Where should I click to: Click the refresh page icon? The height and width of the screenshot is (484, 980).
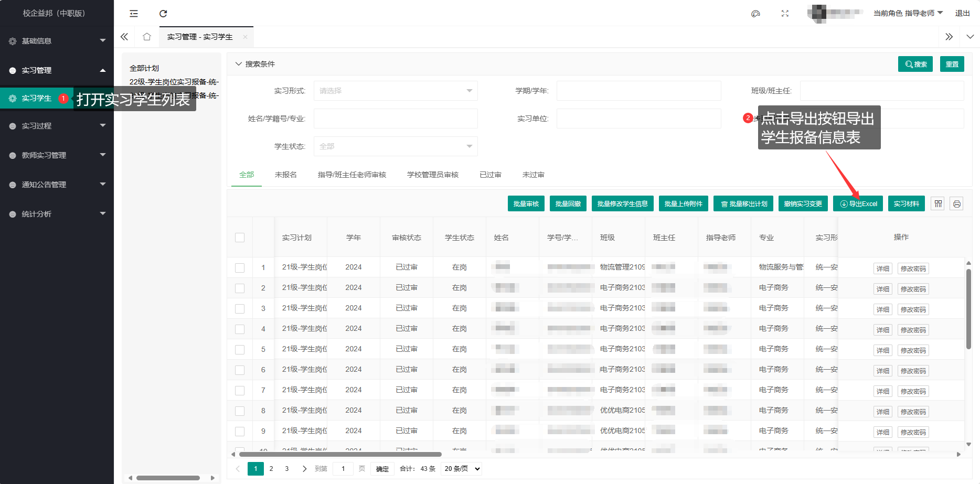tap(163, 14)
